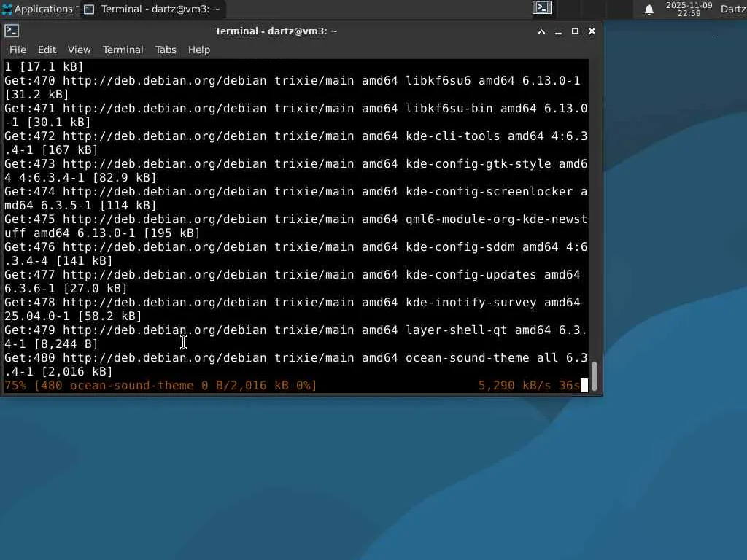Open the Help menu
The width and height of the screenshot is (747, 560).
[198, 50]
